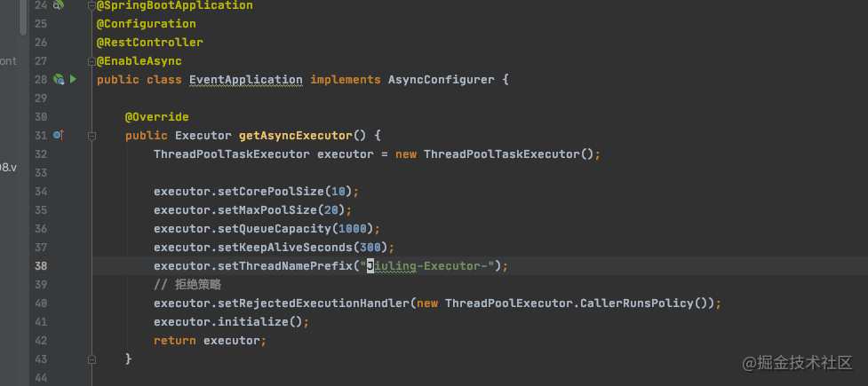Click the value 10 in setCorePoolSize
The image size is (868, 386).
(338, 192)
